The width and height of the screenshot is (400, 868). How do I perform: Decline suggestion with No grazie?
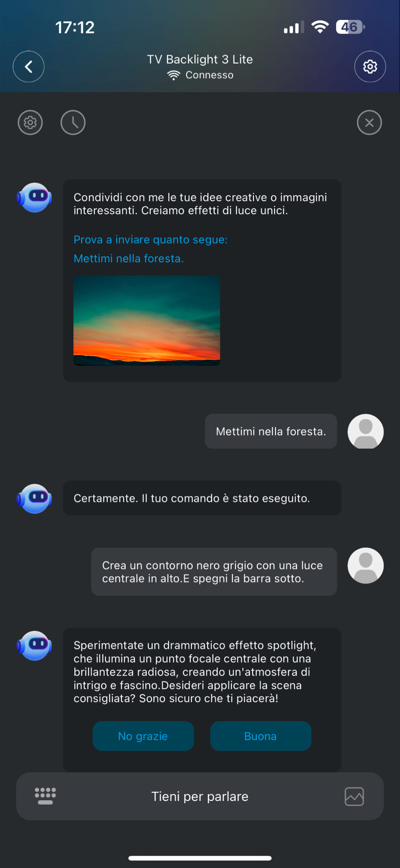coord(143,736)
